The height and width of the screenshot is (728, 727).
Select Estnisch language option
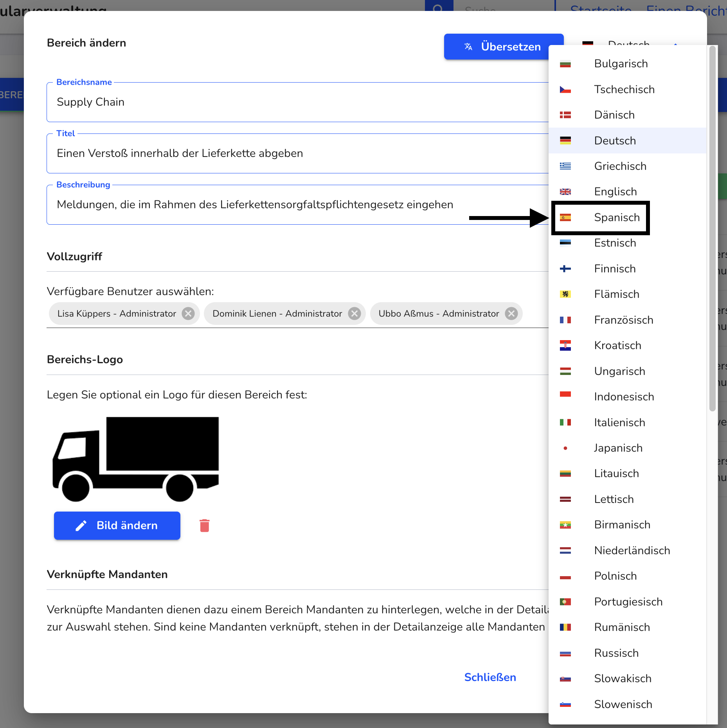tap(628, 243)
